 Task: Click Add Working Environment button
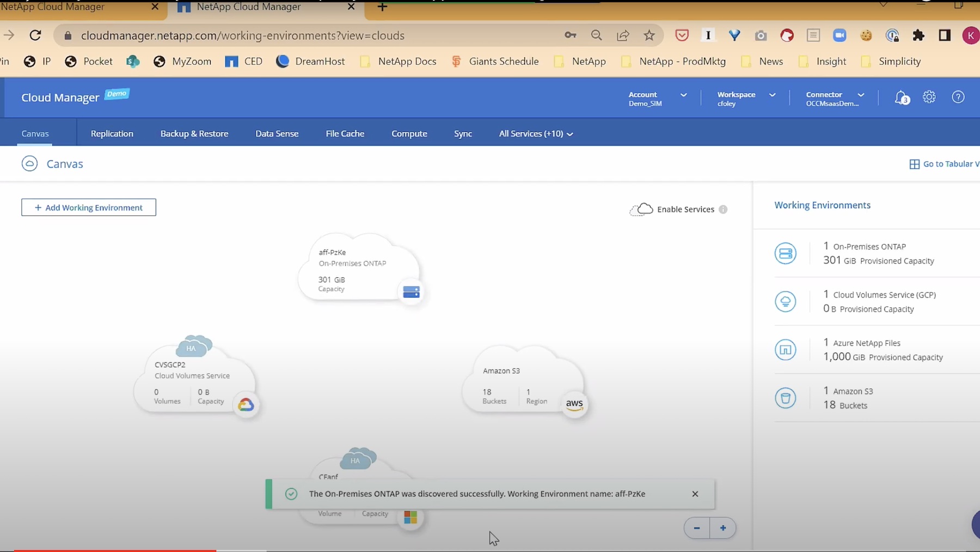coord(89,207)
